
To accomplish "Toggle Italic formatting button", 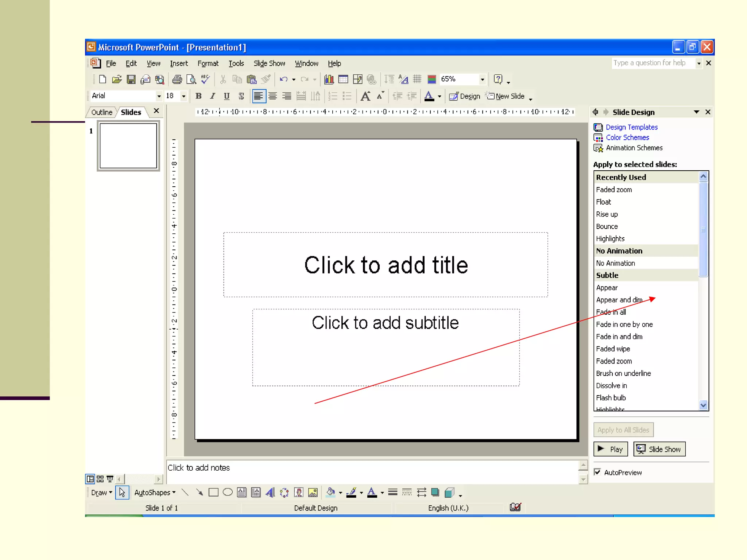I will pyautogui.click(x=213, y=96).
